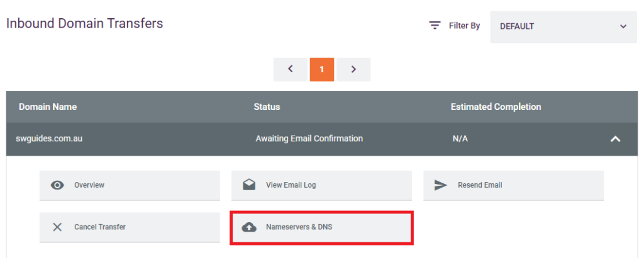Click Cancel Transfer button
Viewport: 644px width, 258px height.
tap(130, 227)
